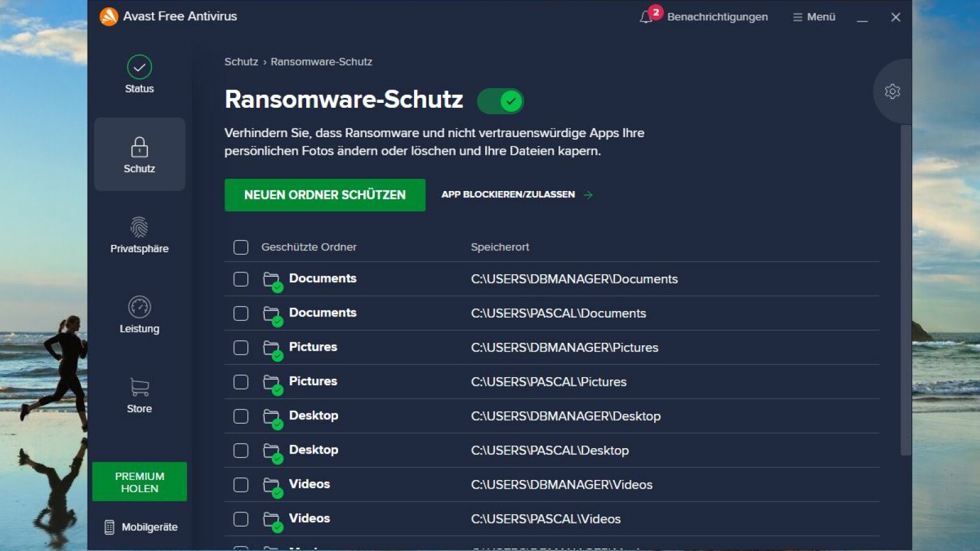Click folder icon of PASCAL Videos row
The width and height of the screenshot is (980, 551).
pos(273,522)
